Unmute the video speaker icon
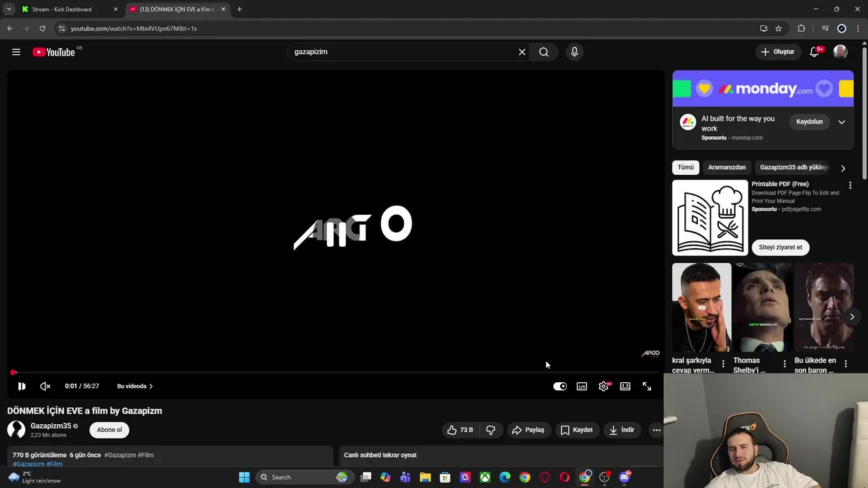868x488 pixels. [45, 386]
